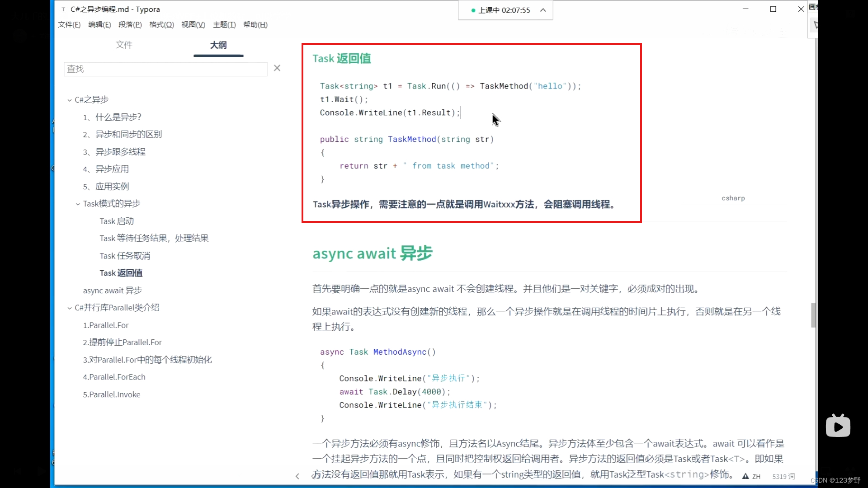Go to outline item 3、异步跟多线程
Screen dimensions: 868x488
pos(114,152)
